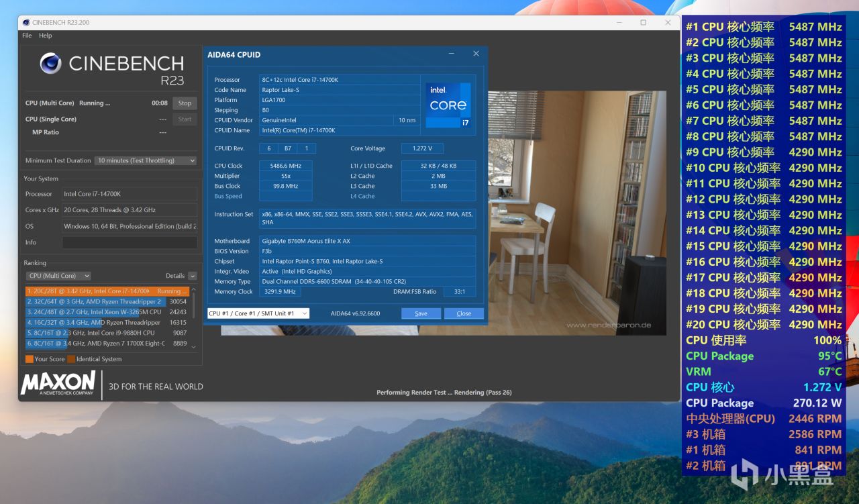Screen dimensions: 859x504
Task: Click the Intel Core i7 badge in AIDA64
Action: coord(448,105)
